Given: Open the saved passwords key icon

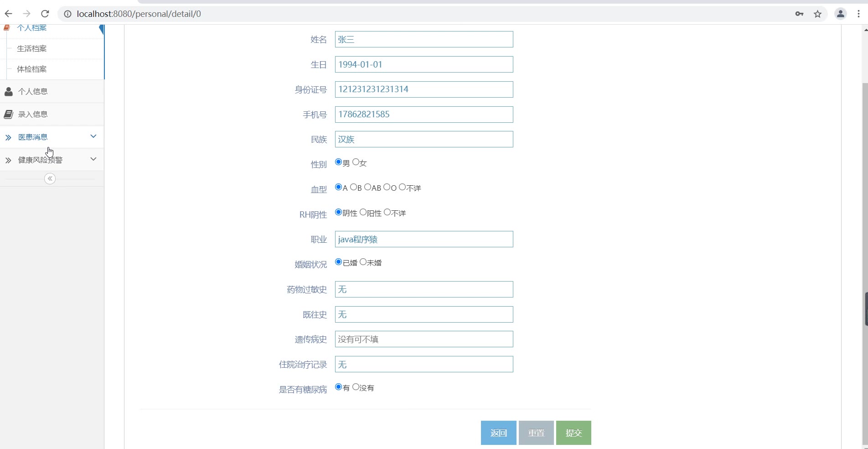Looking at the screenshot, I should click(799, 14).
